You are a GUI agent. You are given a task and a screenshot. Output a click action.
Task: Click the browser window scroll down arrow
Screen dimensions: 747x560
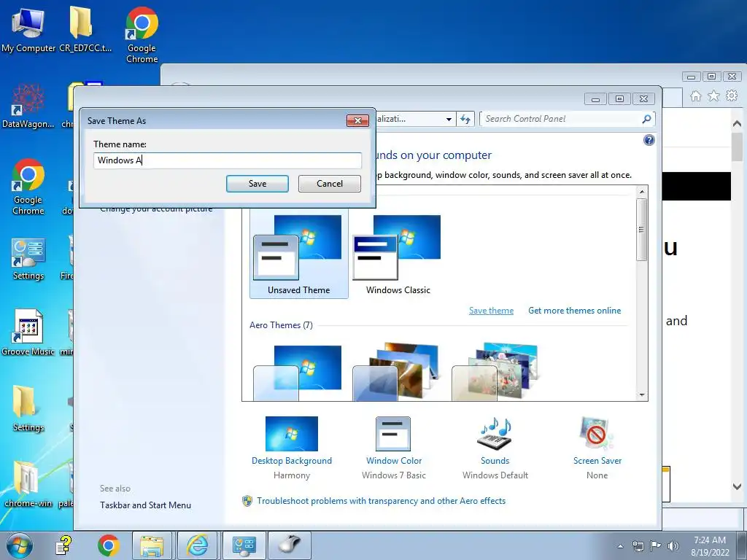point(737,486)
